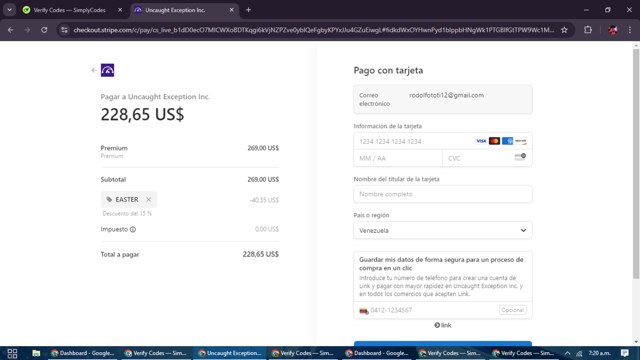Screen dimensions: 640x360
Task: Open the notification center icon
Action: click(625, 353)
